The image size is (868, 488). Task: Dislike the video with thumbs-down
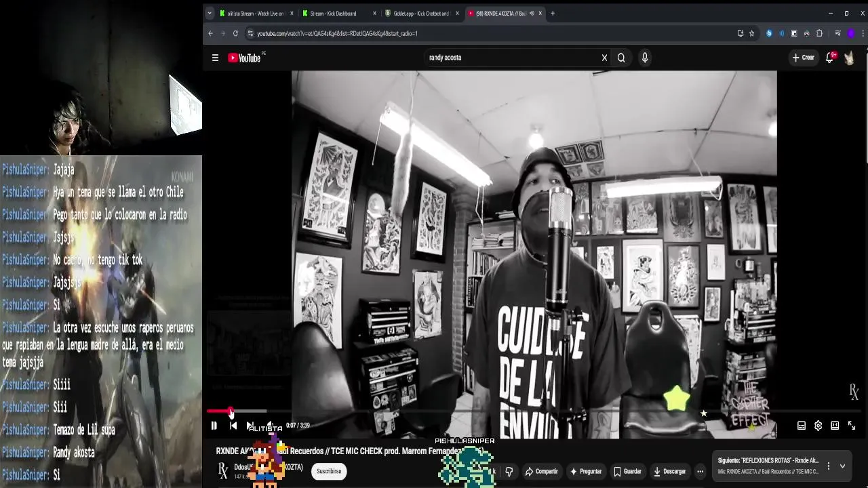click(x=509, y=471)
